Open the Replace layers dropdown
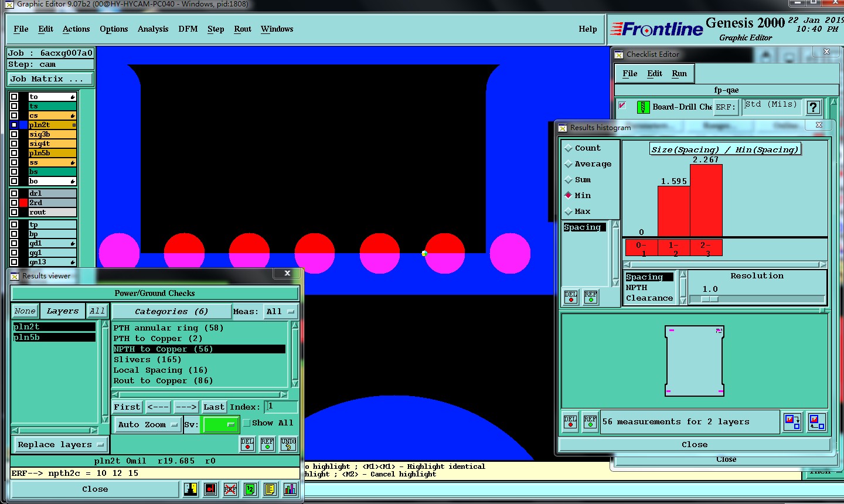This screenshot has width=844, height=504. click(x=61, y=445)
